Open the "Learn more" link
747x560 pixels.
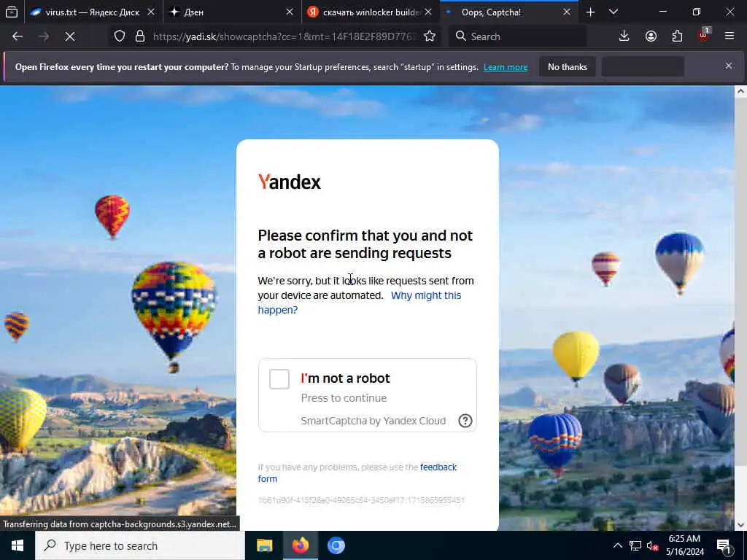point(506,67)
